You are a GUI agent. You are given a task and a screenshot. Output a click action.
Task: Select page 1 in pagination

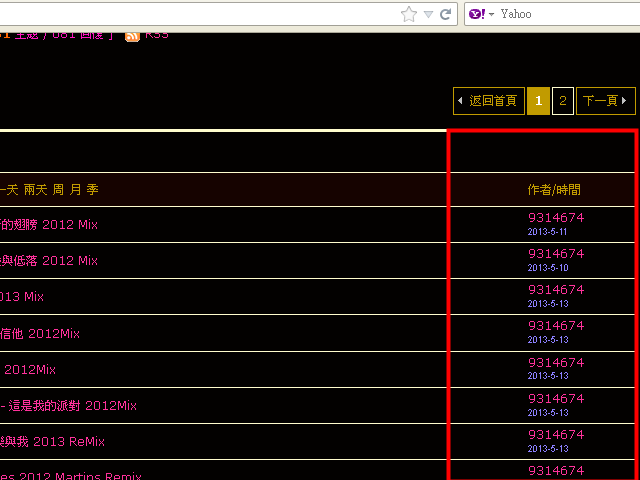pos(538,101)
